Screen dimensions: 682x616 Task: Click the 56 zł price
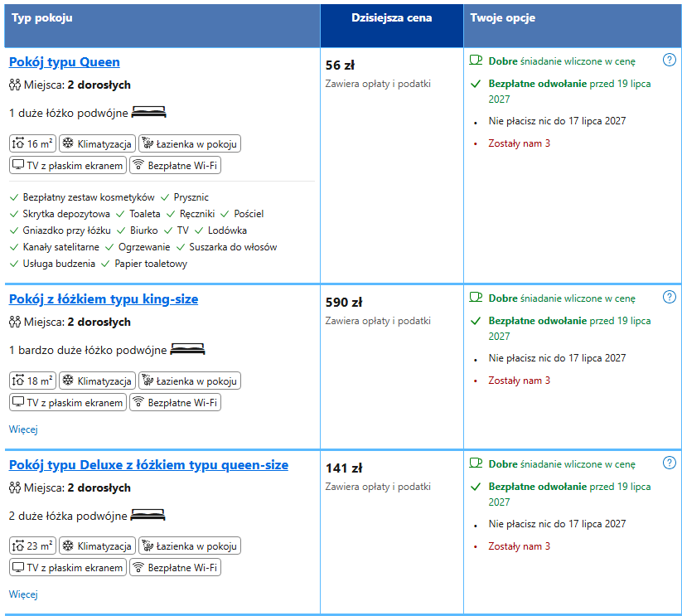point(340,65)
